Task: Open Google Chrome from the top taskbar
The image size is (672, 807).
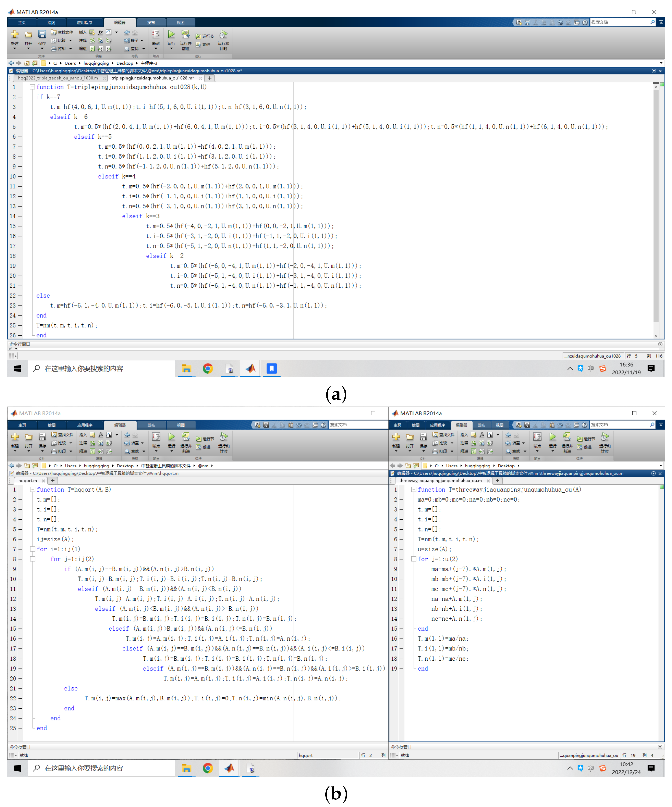Action: pyautogui.click(x=208, y=368)
